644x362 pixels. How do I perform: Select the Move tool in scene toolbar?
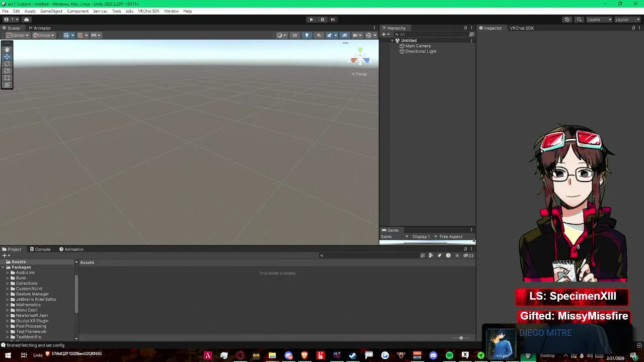click(7, 57)
